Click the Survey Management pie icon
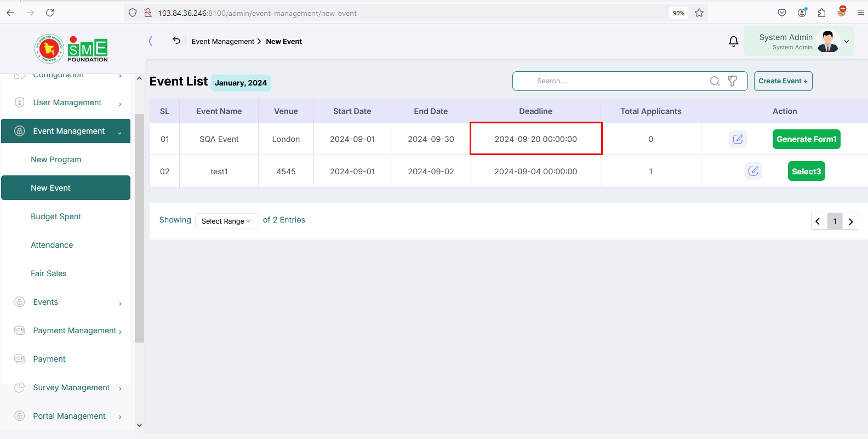The height and width of the screenshot is (439, 868). coord(20,387)
